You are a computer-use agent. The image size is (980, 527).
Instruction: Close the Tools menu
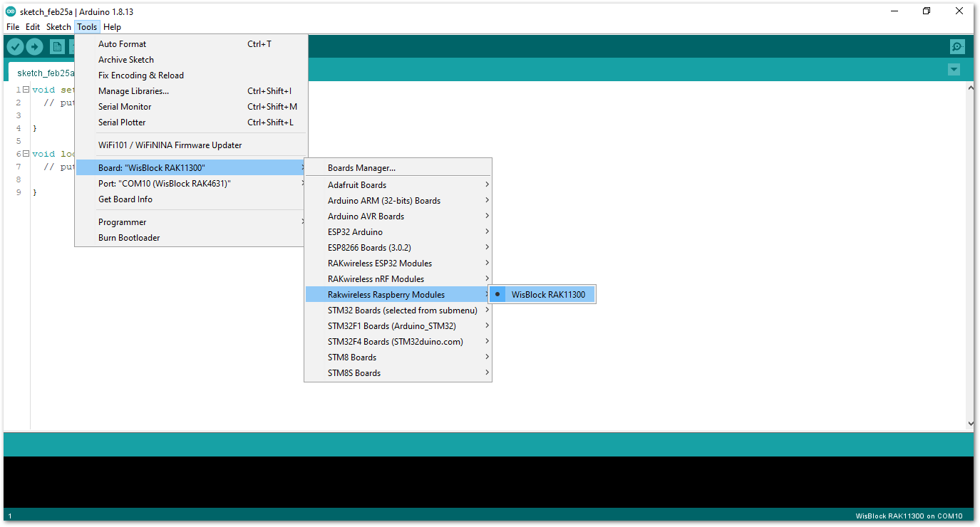point(87,27)
